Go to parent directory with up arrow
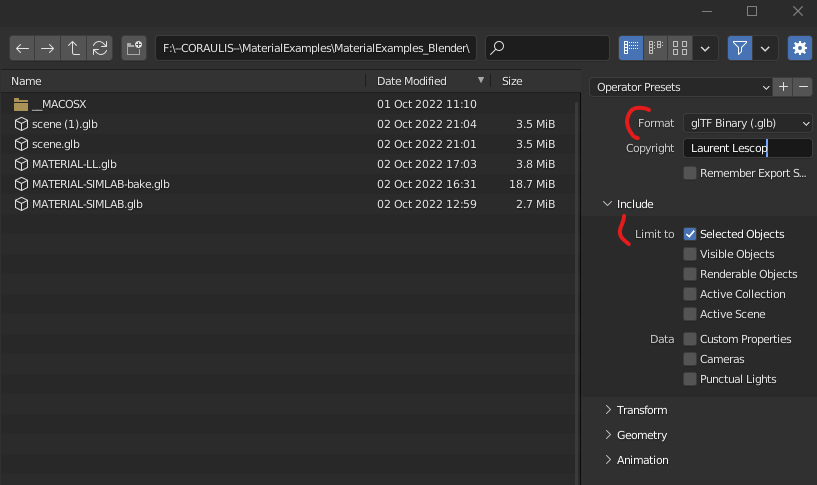This screenshot has width=817, height=485. [73, 48]
